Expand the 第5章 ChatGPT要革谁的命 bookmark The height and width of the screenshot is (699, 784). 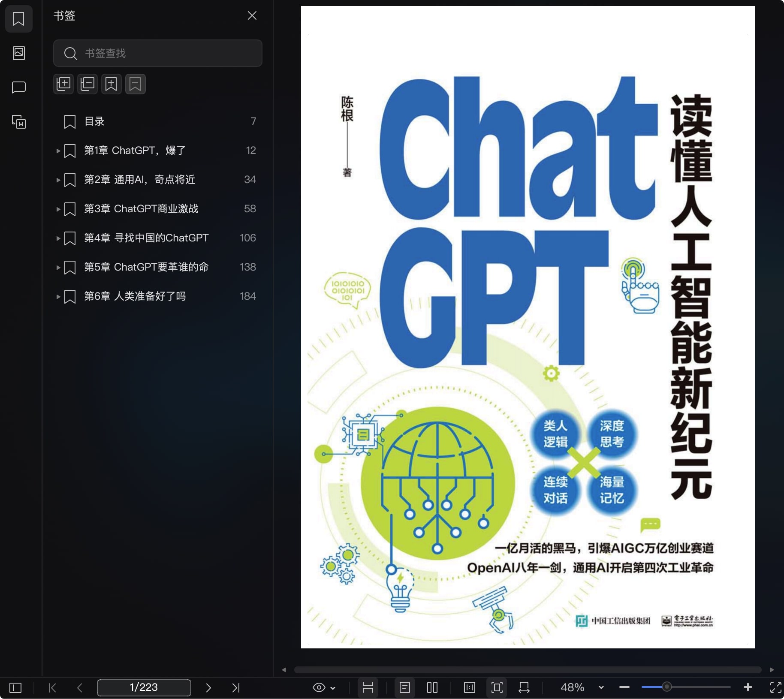tap(58, 268)
